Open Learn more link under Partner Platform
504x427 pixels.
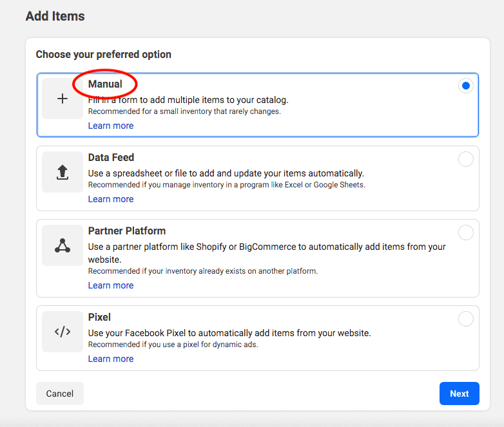coord(111,285)
